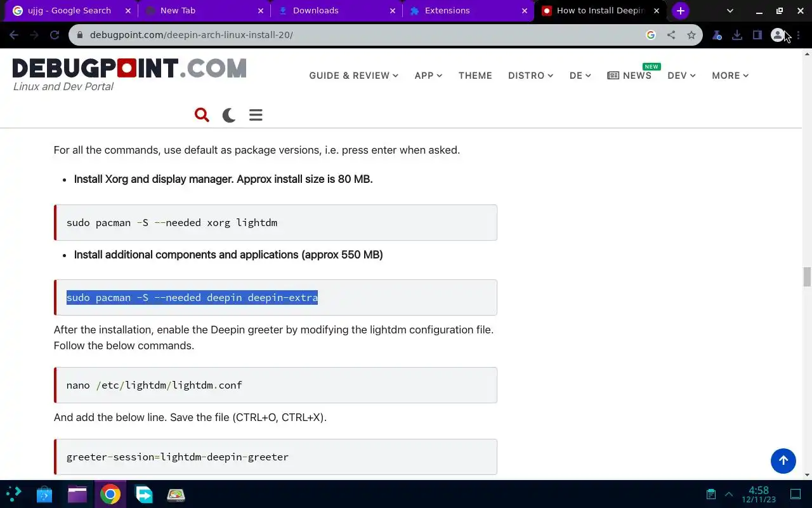The image size is (812, 508).
Task: Click the page vertical scrollbar thumb
Action: pos(807,277)
